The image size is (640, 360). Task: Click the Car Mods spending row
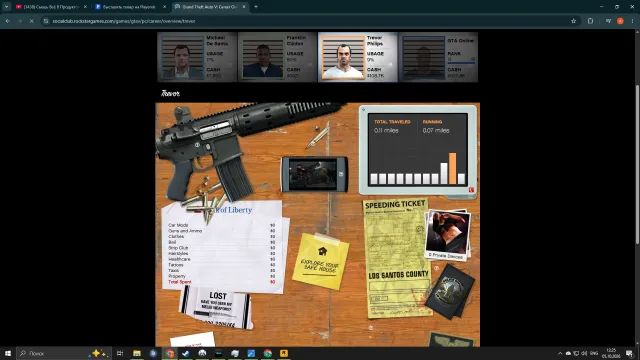(x=222, y=225)
